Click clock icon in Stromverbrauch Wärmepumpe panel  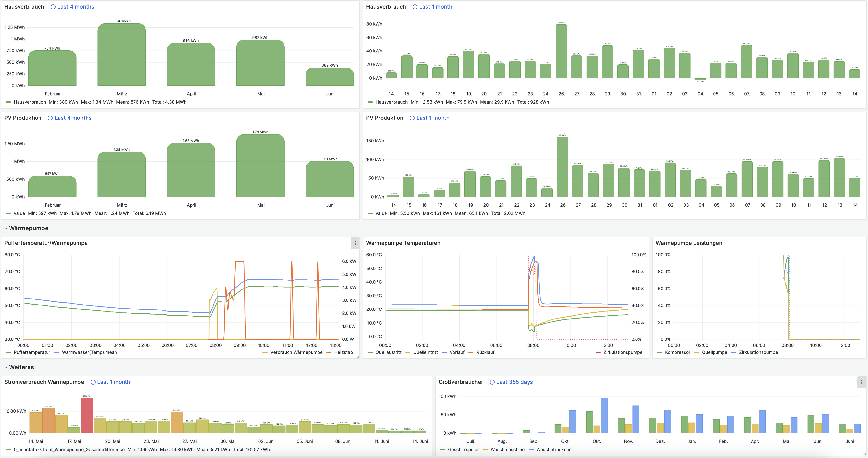coord(93,382)
